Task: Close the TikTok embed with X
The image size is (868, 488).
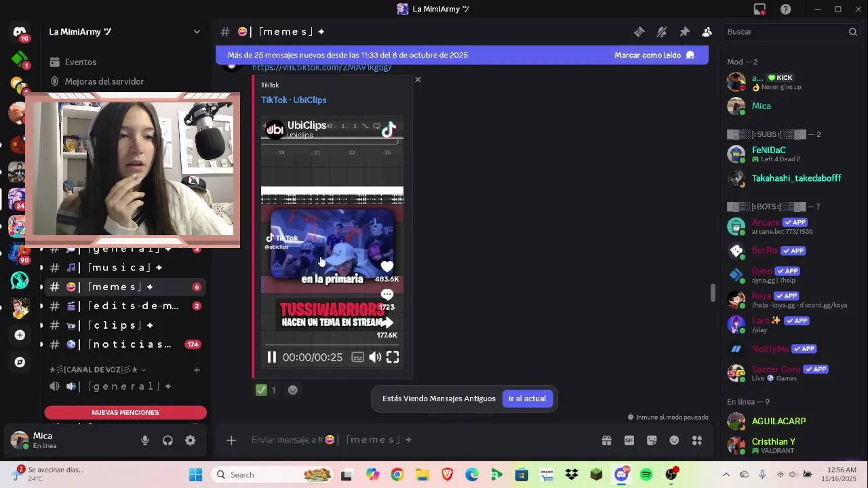Action: 418,79
